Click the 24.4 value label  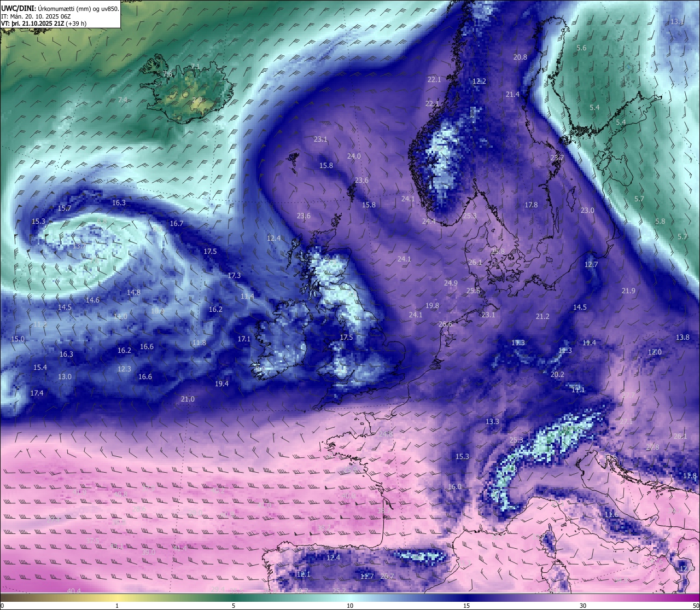pyautogui.click(x=429, y=221)
